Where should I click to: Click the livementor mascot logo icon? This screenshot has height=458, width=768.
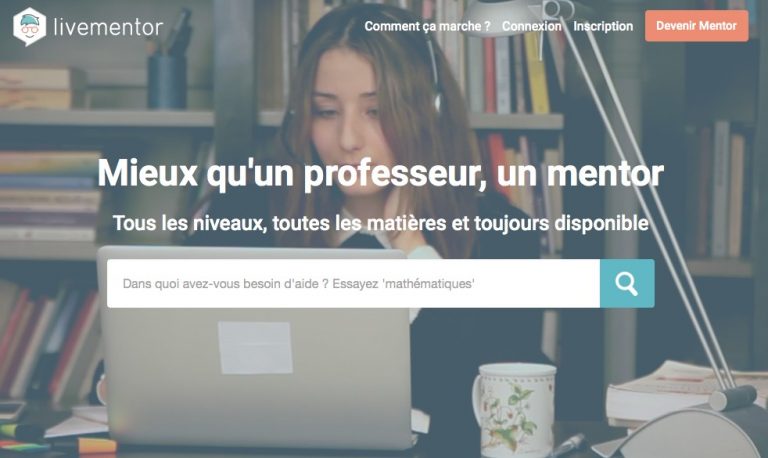[x=29, y=26]
